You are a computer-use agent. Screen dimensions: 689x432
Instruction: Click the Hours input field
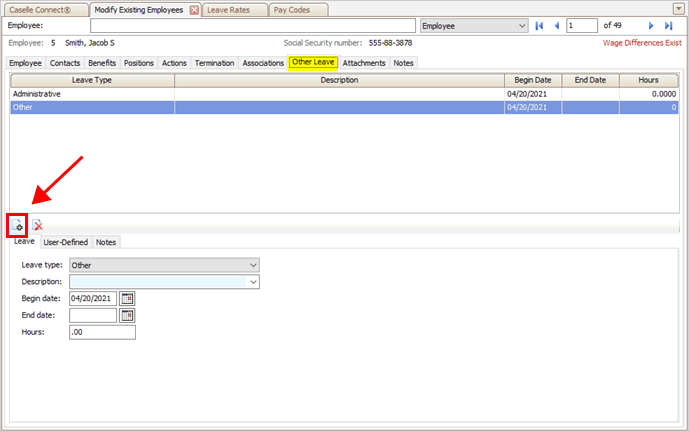(x=102, y=332)
